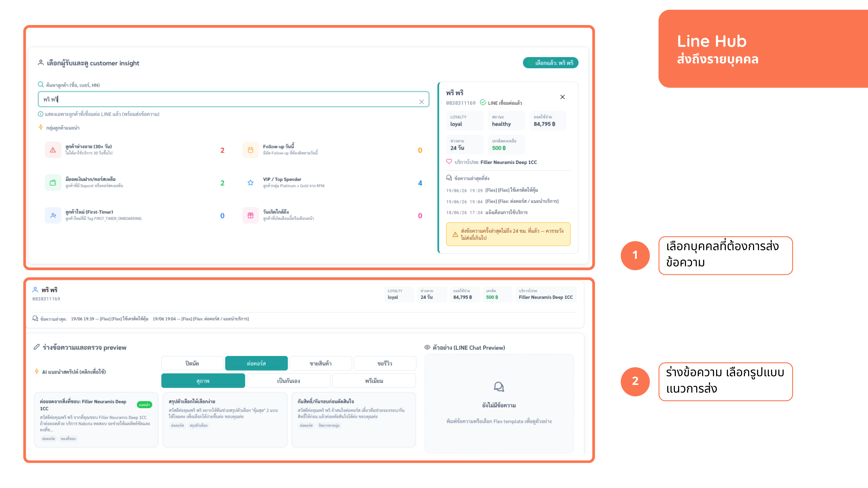Switch to the ต่อคอร์ส script tab
868x488 pixels.
[x=256, y=363]
